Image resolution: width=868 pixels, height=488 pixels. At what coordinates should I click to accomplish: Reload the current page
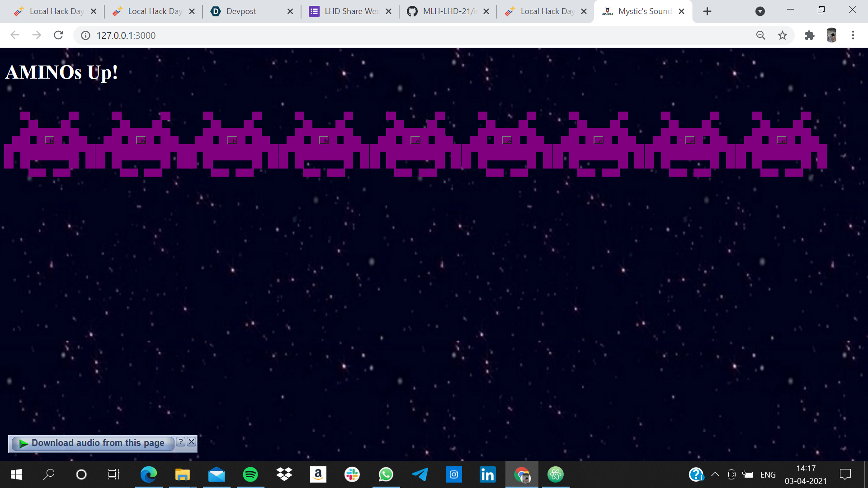click(58, 35)
